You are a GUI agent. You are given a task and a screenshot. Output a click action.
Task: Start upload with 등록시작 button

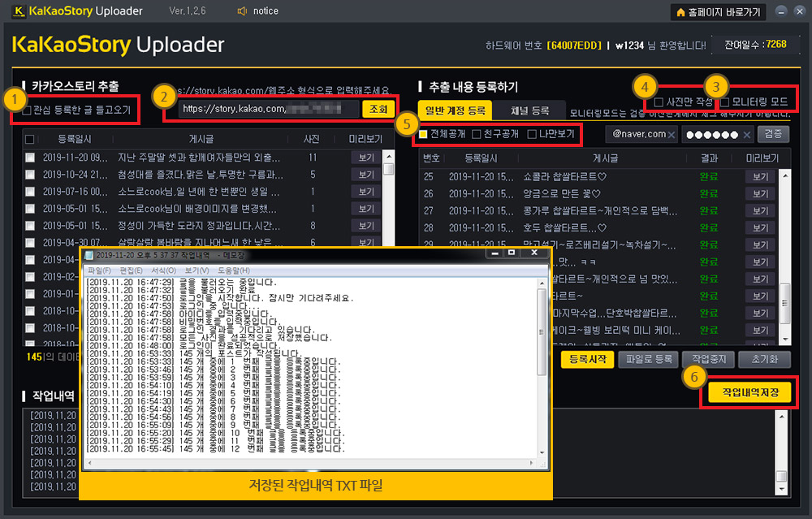(587, 359)
